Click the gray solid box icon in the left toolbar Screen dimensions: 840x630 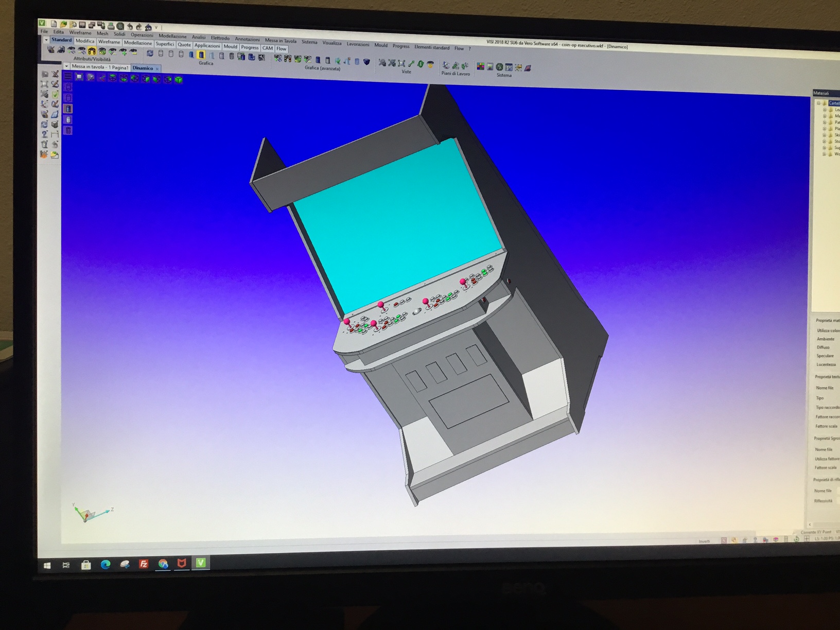click(x=55, y=125)
